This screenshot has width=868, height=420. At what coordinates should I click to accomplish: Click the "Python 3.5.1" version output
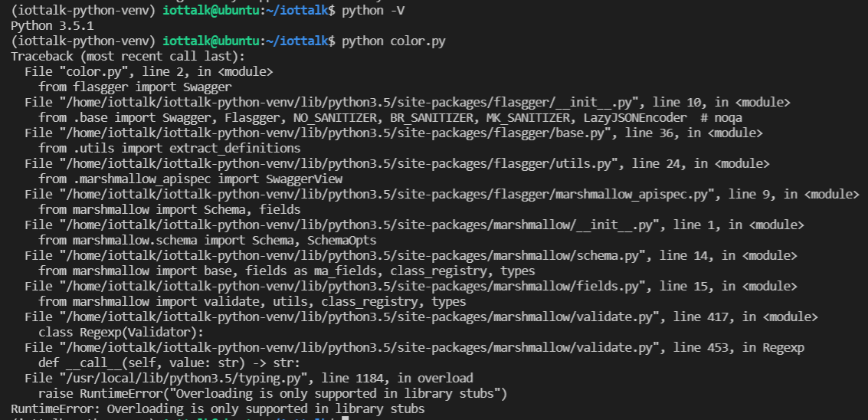tap(53, 25)
